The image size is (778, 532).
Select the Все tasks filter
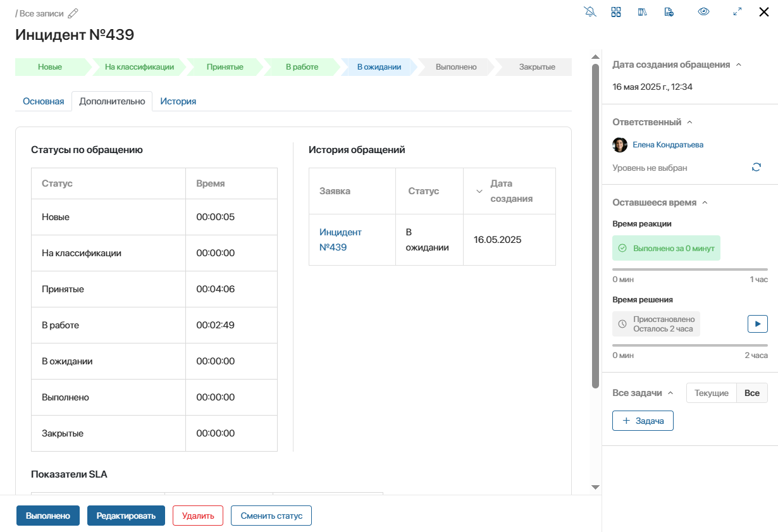752,393
